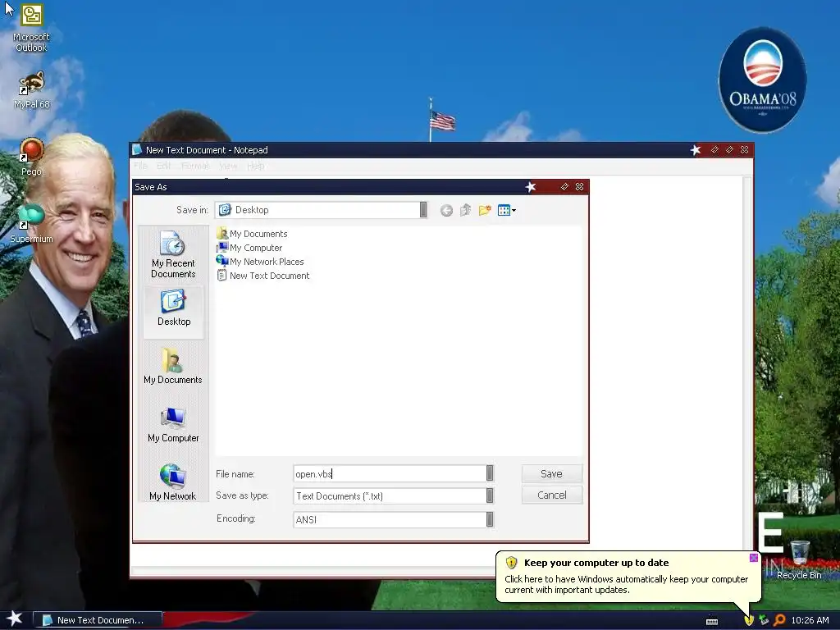840x630 pixels.
Task: Select My Documents folder in file list
Action: [252, 234]
